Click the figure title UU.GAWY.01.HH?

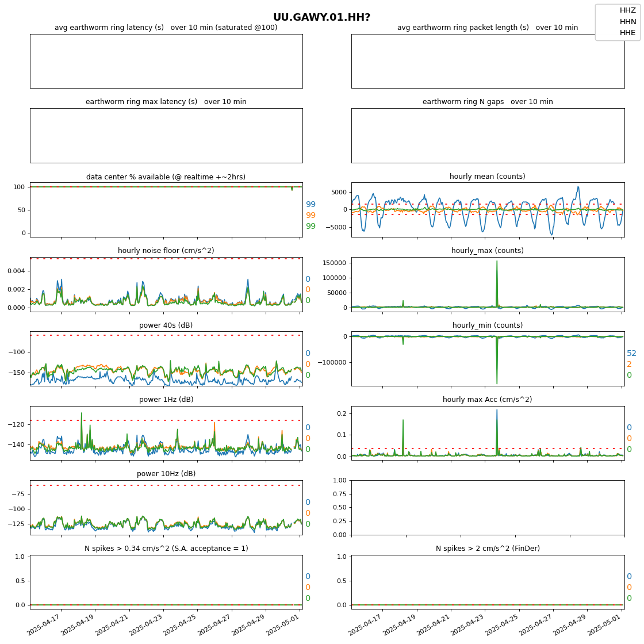321,17
